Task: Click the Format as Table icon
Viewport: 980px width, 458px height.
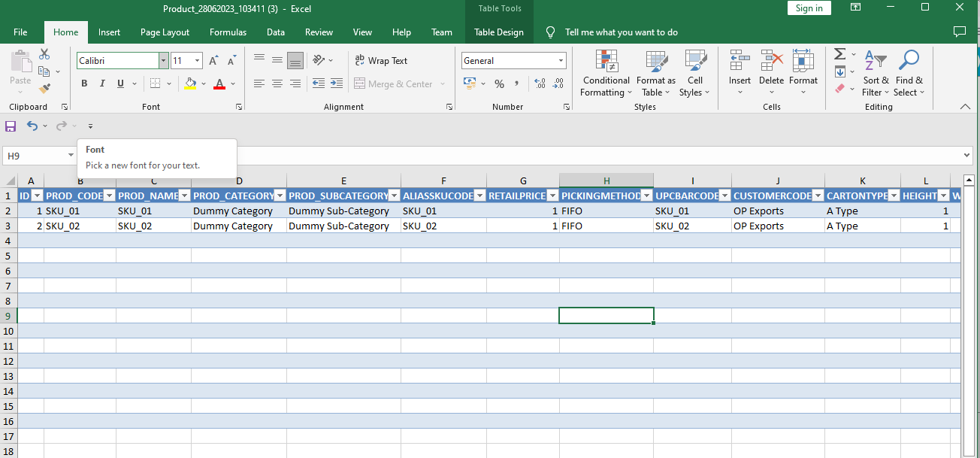Action: pos(655,74)
